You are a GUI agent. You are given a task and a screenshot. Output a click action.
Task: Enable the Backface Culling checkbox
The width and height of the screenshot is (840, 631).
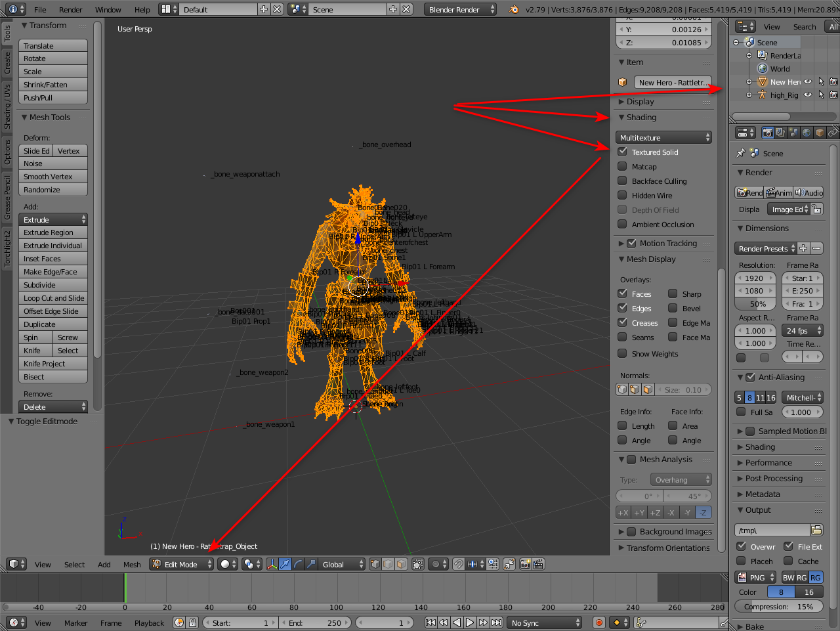(622, 181)
